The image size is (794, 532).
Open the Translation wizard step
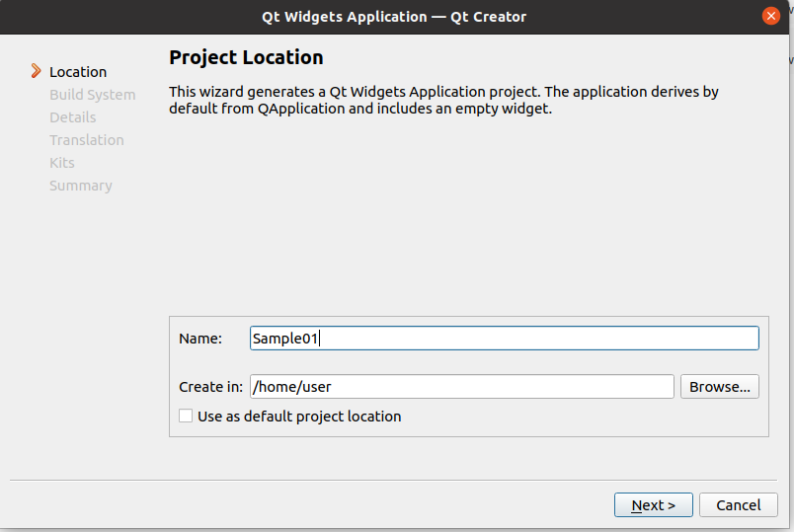coord(87,140)
